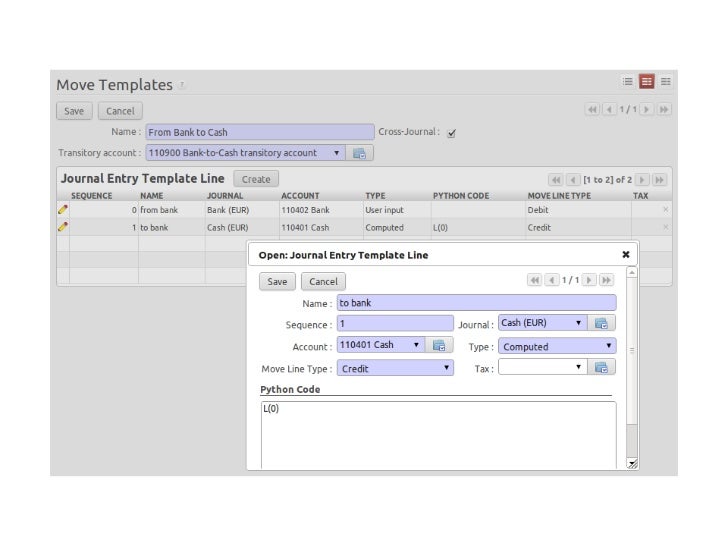Expand the empty Tax dropdown
The width and height of the screenshot is (728, 546).
[x=578, y=367]
